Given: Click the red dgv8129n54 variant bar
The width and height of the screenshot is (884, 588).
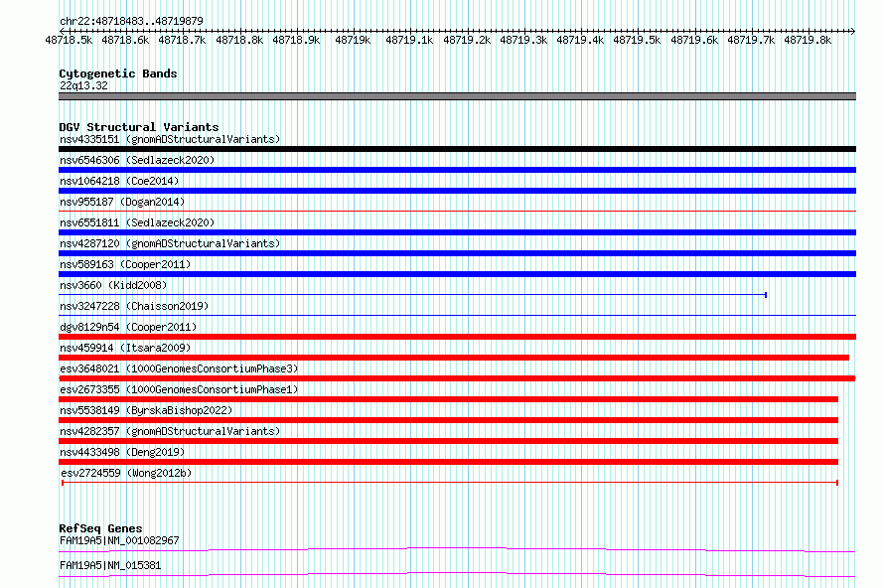Looking at the screenshot, I should [x=457, y=337].
